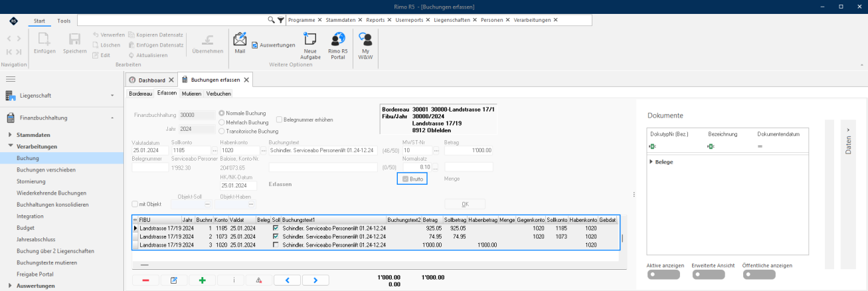Screen dimensions: 868x291
Task: Click the edit-note button below the grid
Action: [x=174, y=280]
